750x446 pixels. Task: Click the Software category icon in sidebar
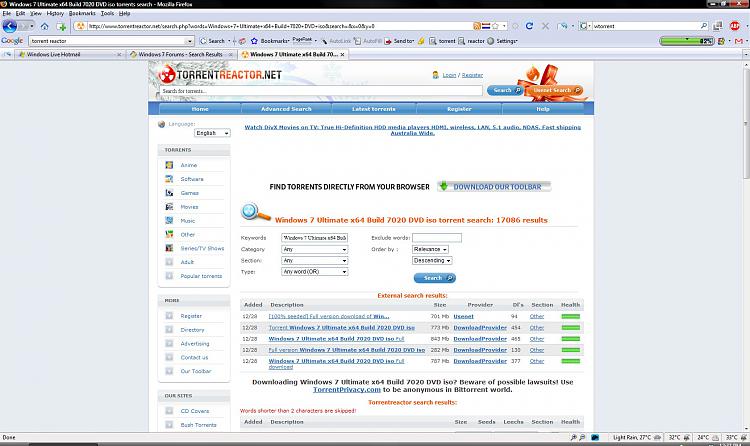169,179
